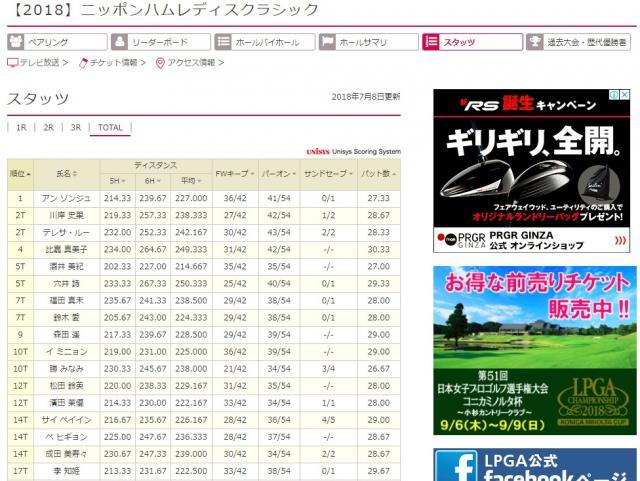Image resolution: width=640 pixels, height=481 pixels.
Task: Switch to the 2R tab
Action: click(49, 127)
